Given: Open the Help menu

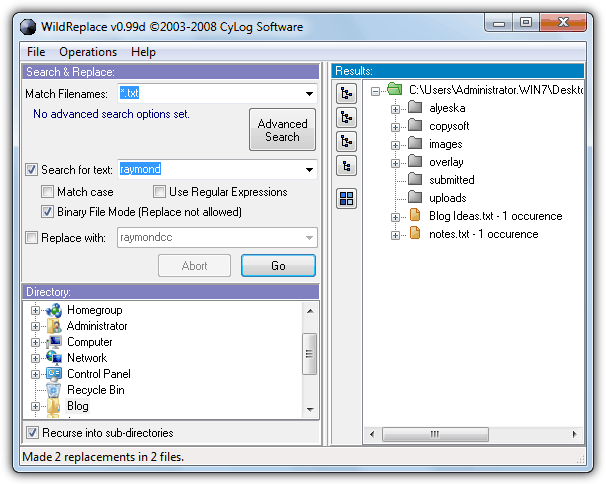Looking at the screenshot, I should [x=143, y=52].
